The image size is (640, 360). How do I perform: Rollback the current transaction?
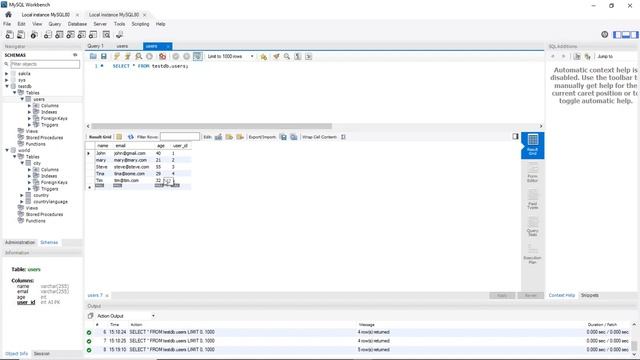187,56
